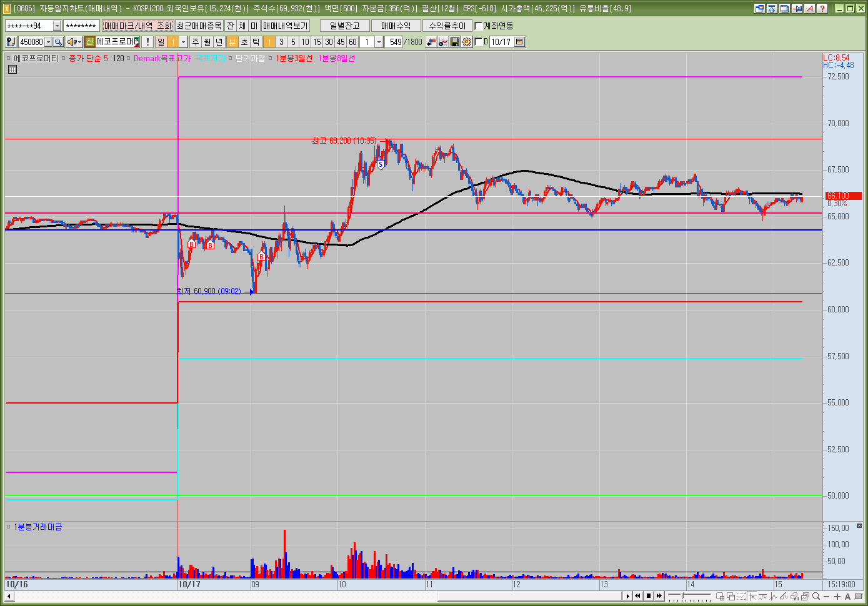868x606 pixels.
Task: Click the 매매내역보기 button
Action: pyautogui.click(x=285, y=26)
